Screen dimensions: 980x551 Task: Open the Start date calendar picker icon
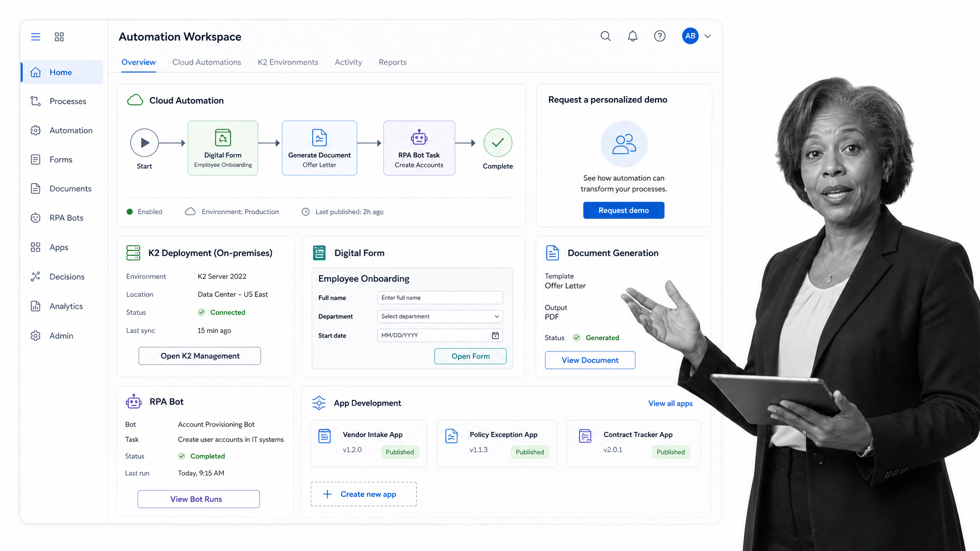pyautogui.click(x=495, y=335)
